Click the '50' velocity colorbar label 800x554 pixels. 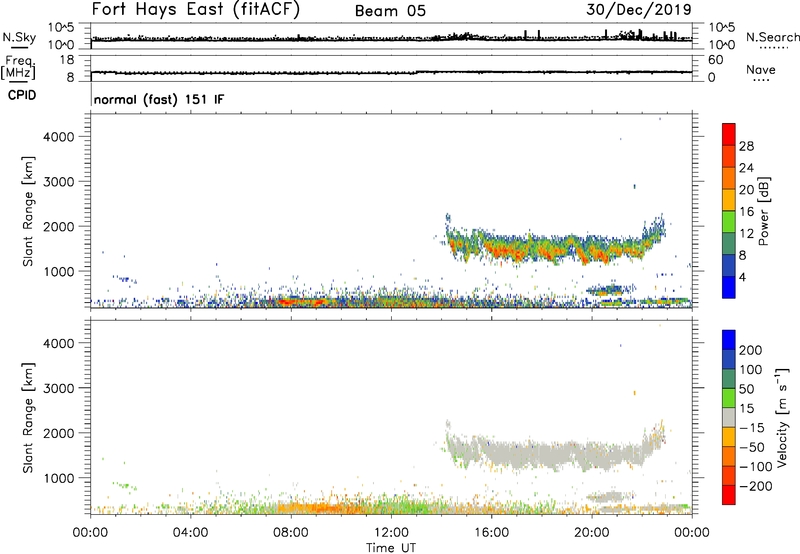point(746,389)
